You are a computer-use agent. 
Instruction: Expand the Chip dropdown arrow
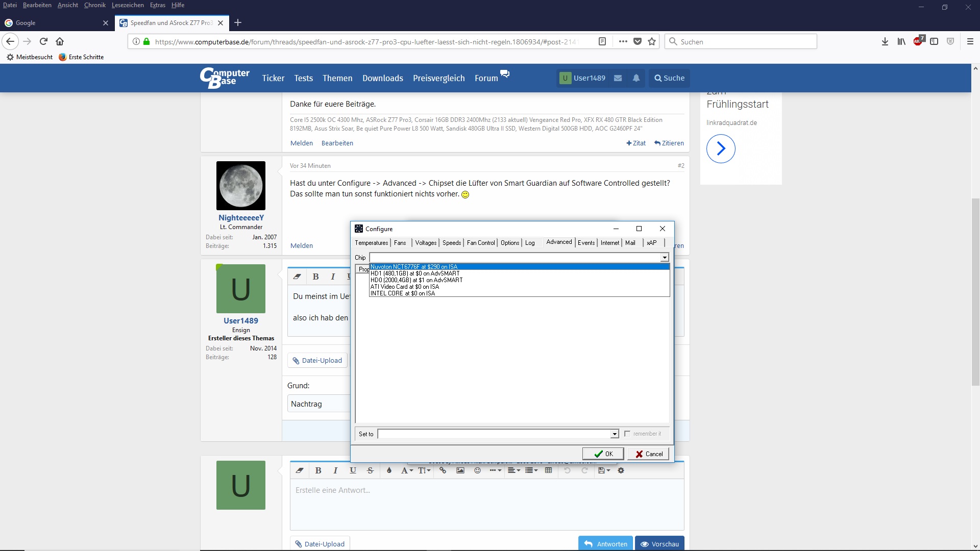[664, 258]
